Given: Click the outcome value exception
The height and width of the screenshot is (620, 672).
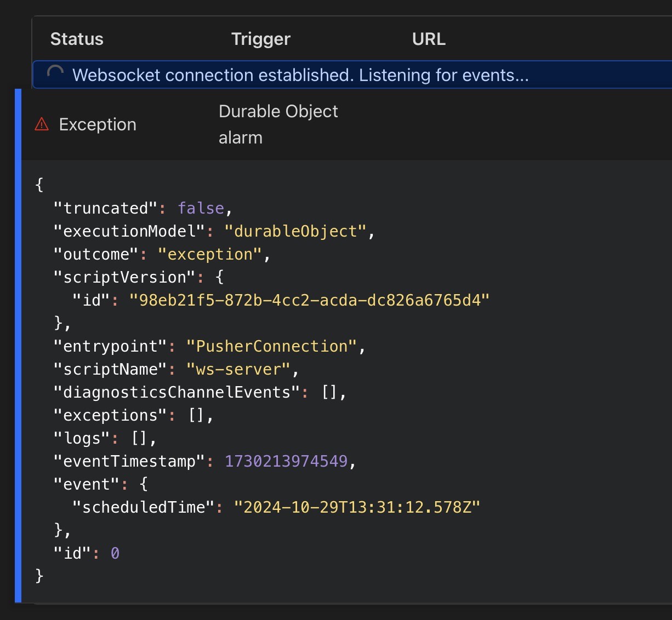Looking at the screenshot, I should (x=209, y=254).
